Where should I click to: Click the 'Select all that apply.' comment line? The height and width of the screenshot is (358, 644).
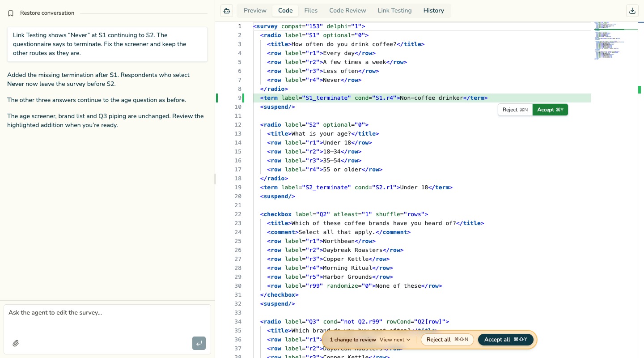point(339,232)
